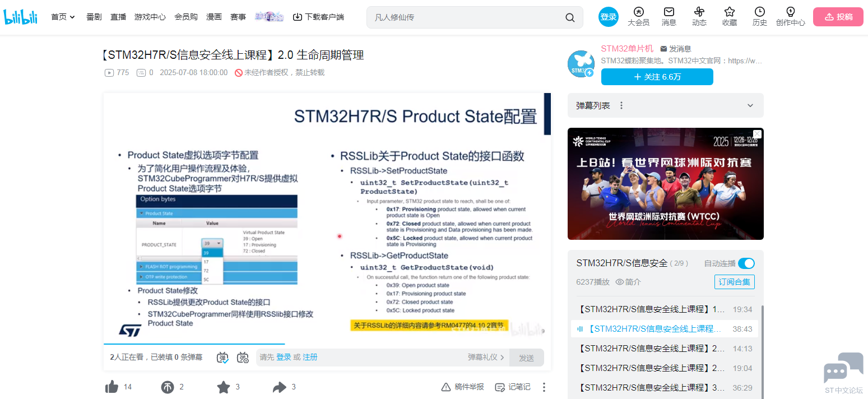The image size is (868, 399).
Task: Favorite the video with star icon
Action: 224,387
